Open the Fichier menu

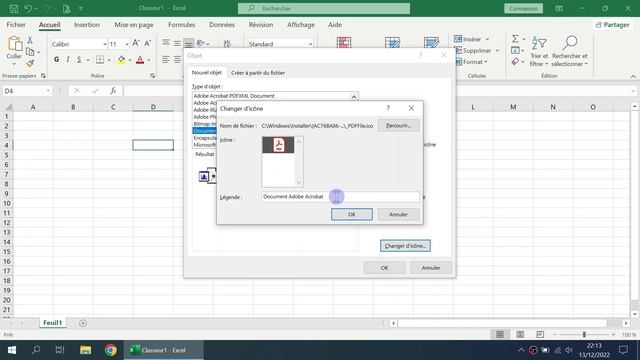point(16,25)
